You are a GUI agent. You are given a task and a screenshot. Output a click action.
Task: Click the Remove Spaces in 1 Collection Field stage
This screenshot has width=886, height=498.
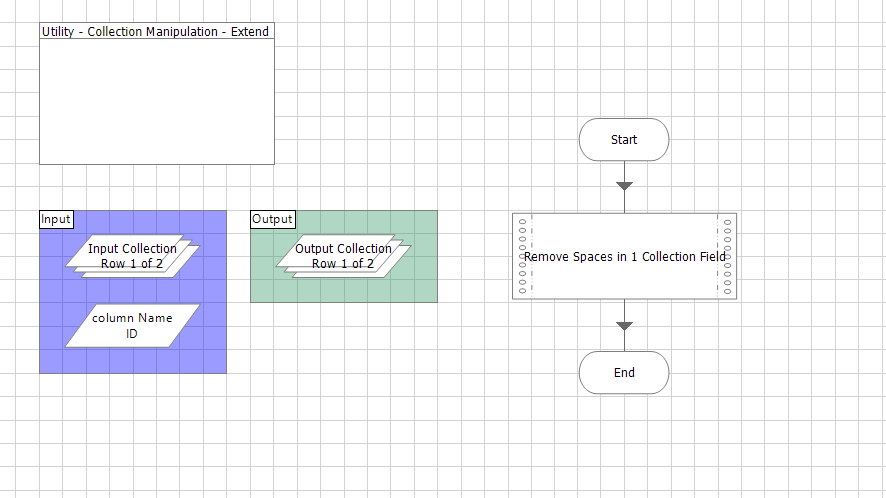(624, 257)
